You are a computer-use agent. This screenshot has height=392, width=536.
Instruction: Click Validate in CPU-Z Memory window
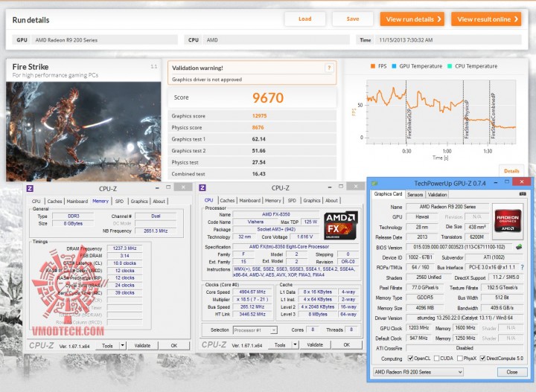[x=142, y=346]
